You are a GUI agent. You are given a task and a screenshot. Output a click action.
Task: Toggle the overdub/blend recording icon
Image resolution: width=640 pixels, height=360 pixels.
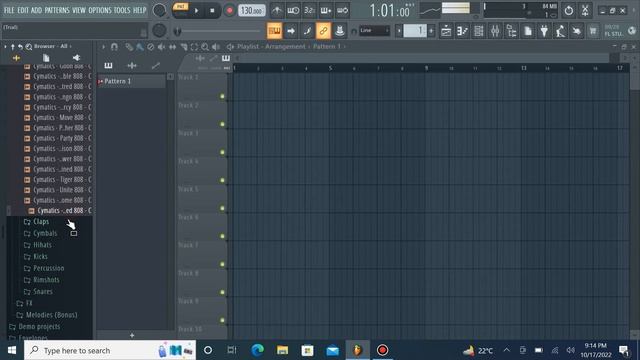click(326, 11)
